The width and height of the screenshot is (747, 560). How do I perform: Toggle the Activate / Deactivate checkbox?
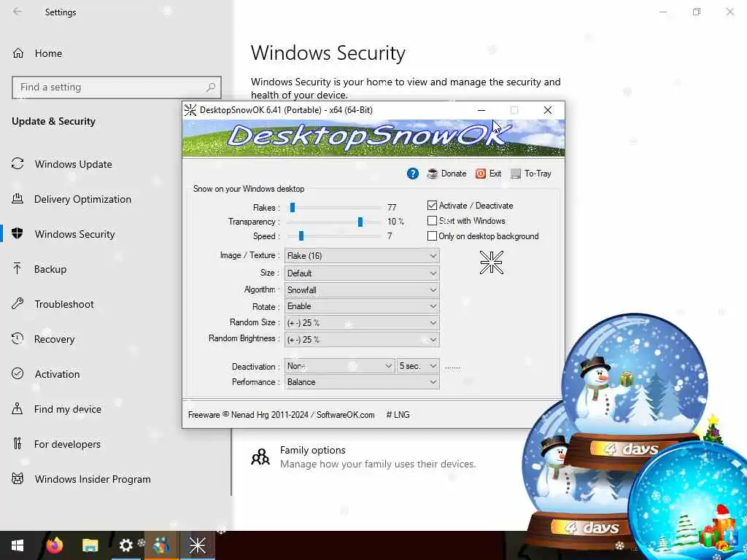[x=432, y=205]
